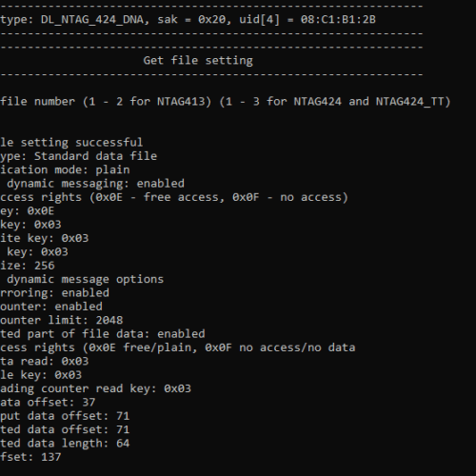This screenshot has height=476, width=476.
Task: Click the data offset 37 line
Action: (48, 403)
